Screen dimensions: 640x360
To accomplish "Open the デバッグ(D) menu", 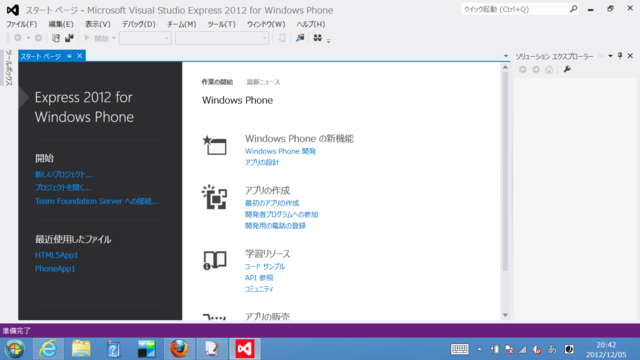I will tap(139, 24).
